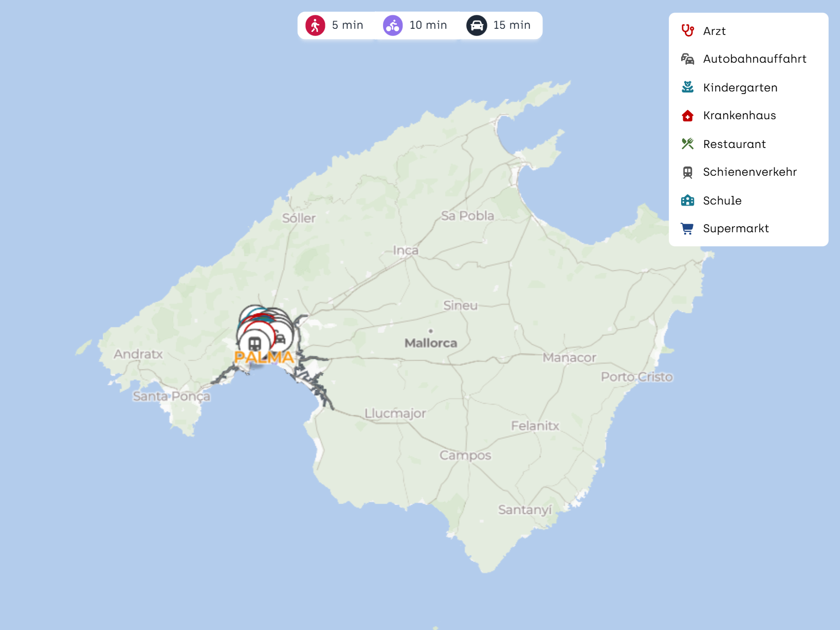This screenshot has width=840, height=630.
Task: Toggle the 5 min walking filter
Action: tap(335, 25)
